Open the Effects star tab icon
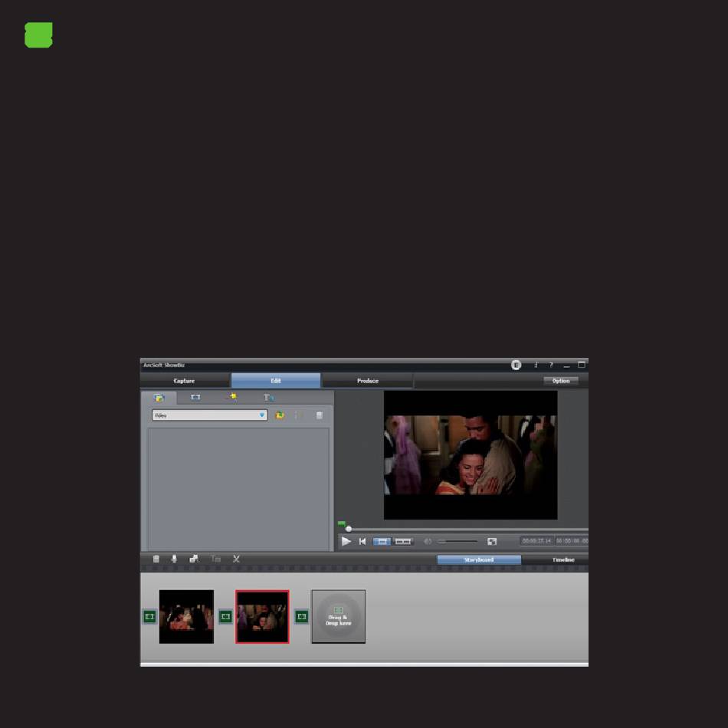Viewport: 728px width, 728px height. point(232,398)
